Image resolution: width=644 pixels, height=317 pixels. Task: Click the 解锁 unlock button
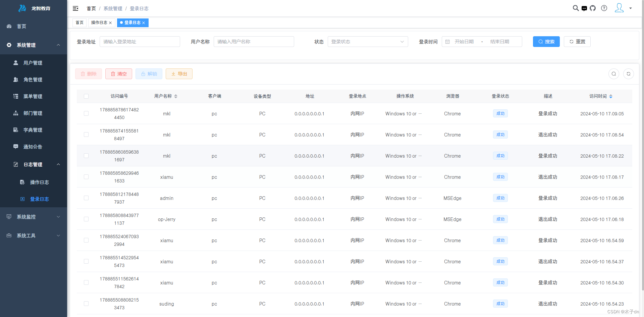click(149, 74)
